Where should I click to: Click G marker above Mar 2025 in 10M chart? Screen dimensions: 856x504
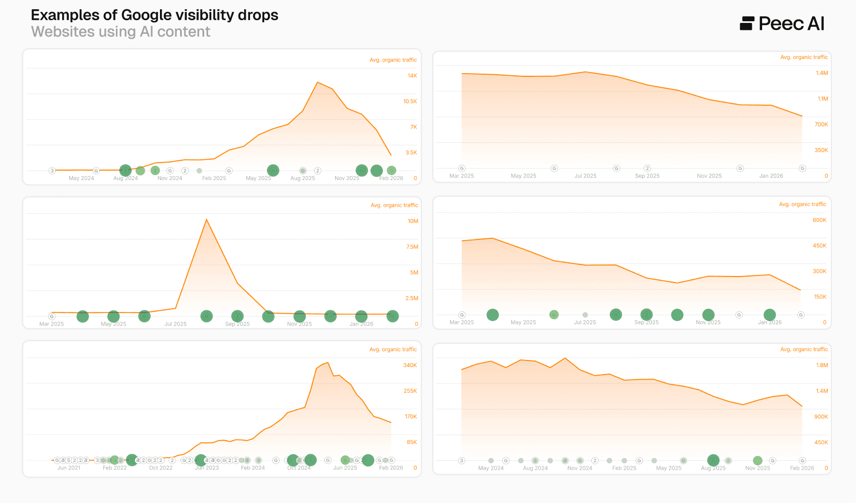[52, 316]
